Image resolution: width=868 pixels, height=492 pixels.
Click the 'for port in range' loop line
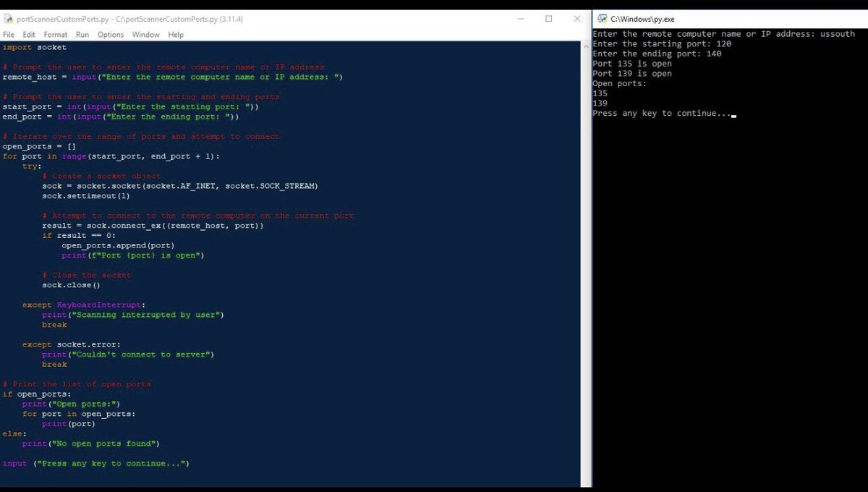111,156
